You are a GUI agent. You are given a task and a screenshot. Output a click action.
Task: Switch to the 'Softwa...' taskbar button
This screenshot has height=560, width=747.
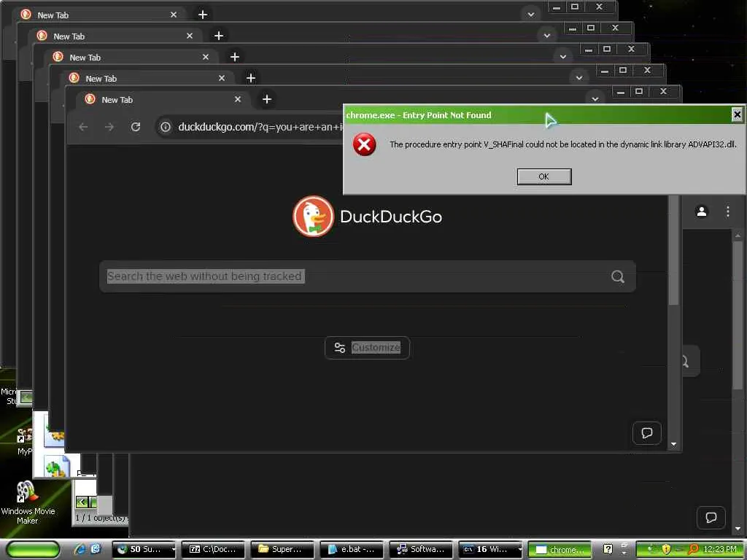point(421,549)
